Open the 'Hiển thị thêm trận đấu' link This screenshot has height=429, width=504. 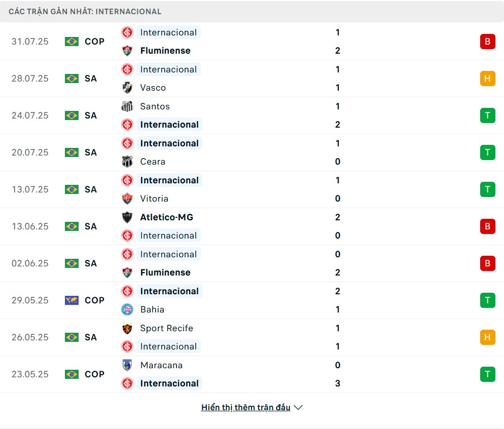pos(245,407)
